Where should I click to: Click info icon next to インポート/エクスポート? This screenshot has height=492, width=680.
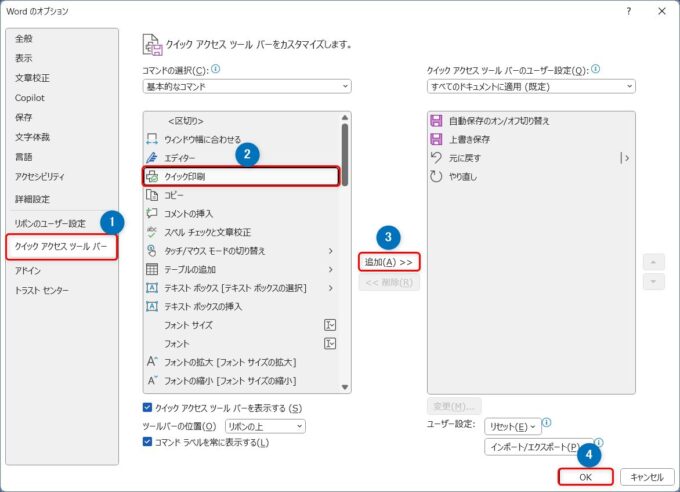[x=598, y=442]
